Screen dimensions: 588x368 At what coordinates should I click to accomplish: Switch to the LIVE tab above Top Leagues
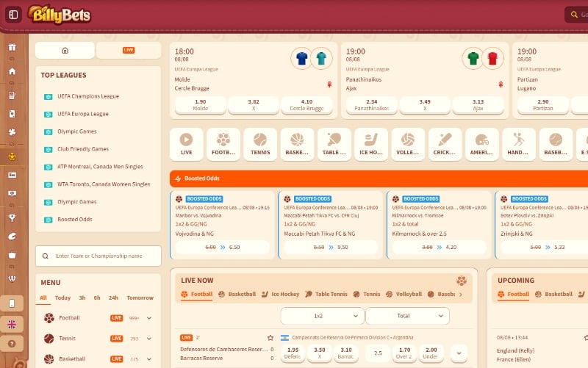(x=129, y=50)
